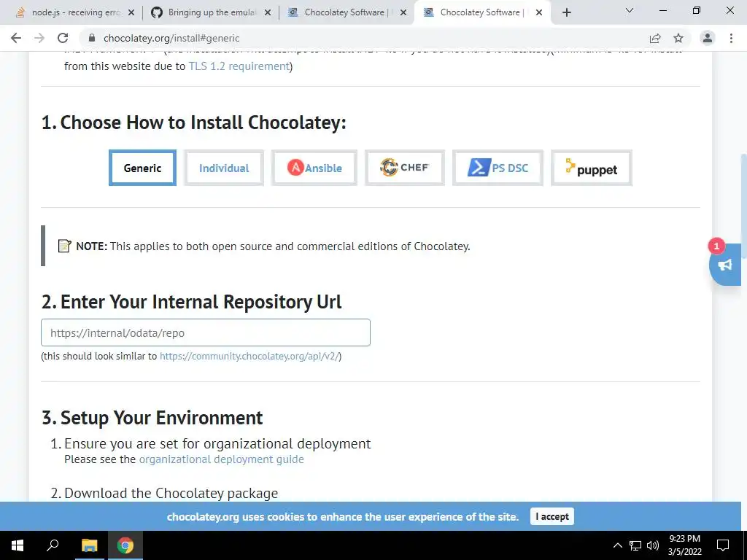The image size is (747, 560).
Task: Show hidden system tray icons
Action: tap(617, 545)
